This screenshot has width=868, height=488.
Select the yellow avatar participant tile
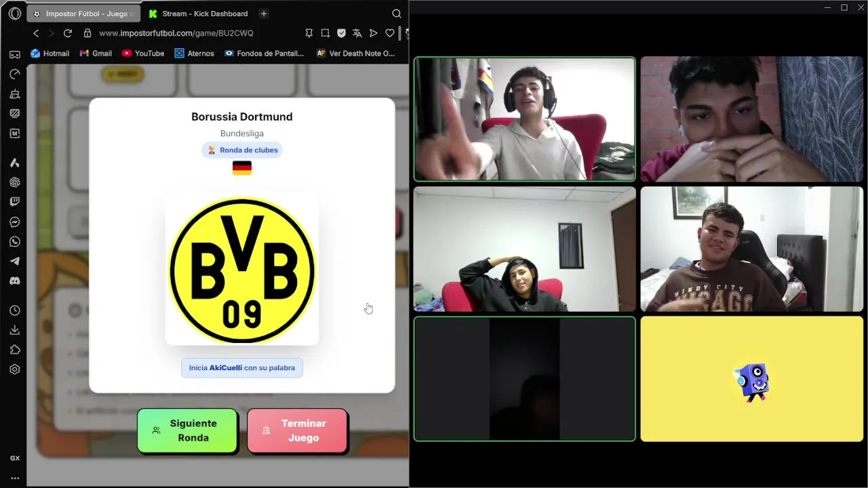(x=752, y=379)
